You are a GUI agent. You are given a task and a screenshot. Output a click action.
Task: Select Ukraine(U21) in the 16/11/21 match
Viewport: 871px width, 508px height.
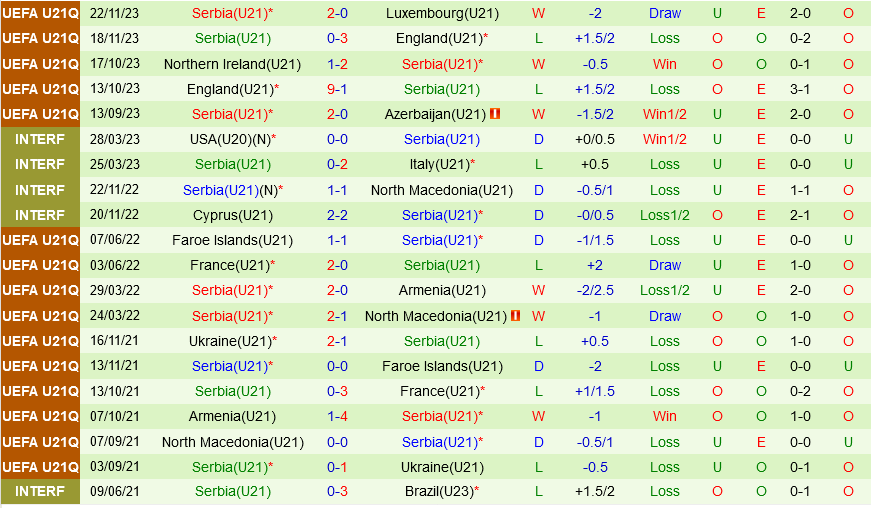coord(231,341)
